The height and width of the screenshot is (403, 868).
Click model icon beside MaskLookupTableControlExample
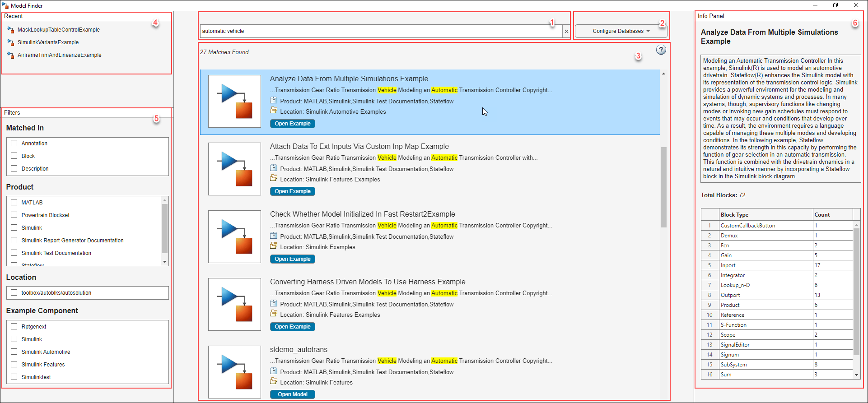[x=11, y=30]
